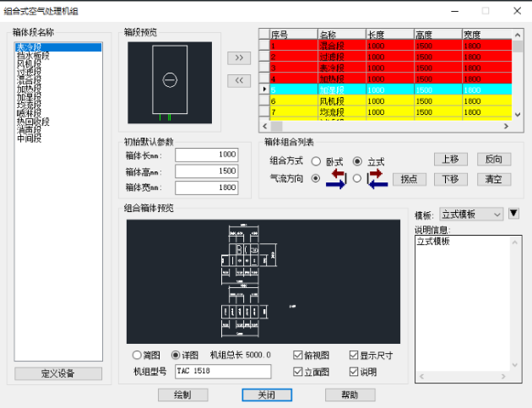This screenshot has height=408, width=532.
Task: Click the 清空 clear button
Action: coord(493,178)
